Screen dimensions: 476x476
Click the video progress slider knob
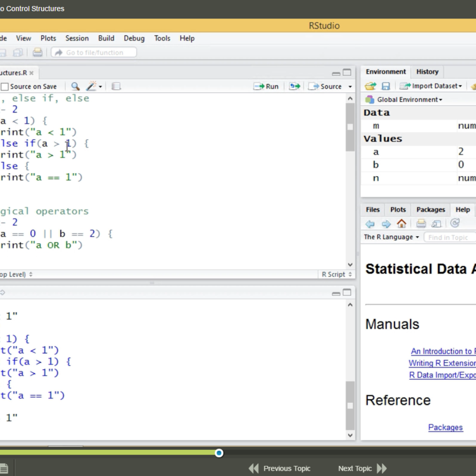[219, 453]
